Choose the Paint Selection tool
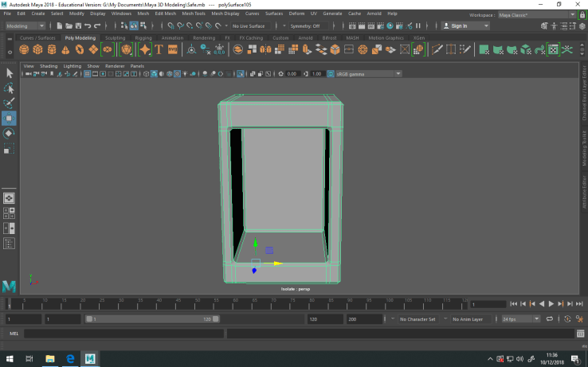The image size is (588, 367). 9,103
